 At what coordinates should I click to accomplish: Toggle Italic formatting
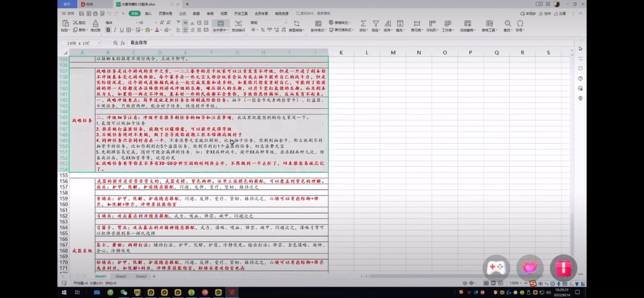(x=116, y=30)
